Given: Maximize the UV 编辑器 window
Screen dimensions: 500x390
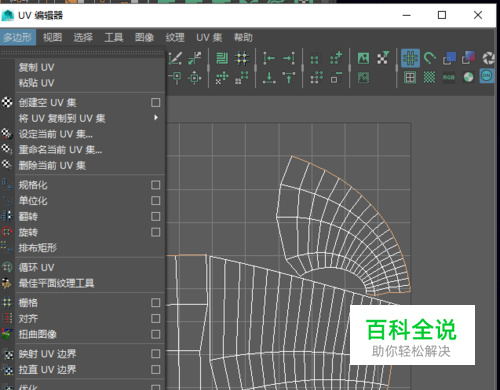Looking at the screenshot, I should pyautogui.click(x=442, y=15).
